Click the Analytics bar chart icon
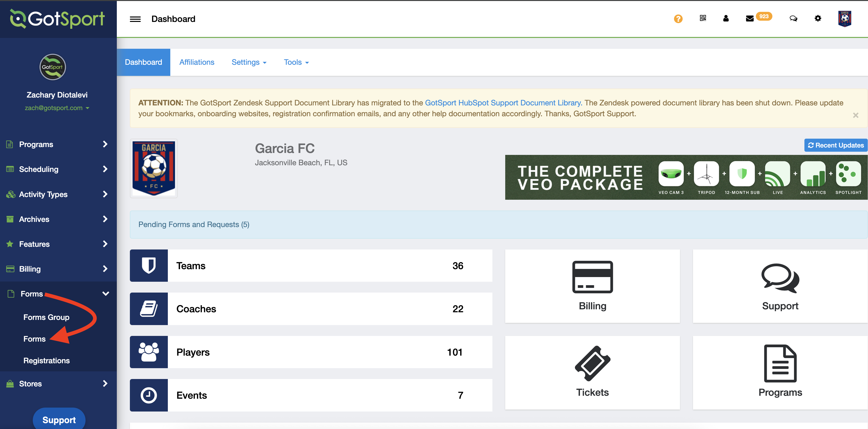This screenshot has height=429, width=868. click(813, 174)
